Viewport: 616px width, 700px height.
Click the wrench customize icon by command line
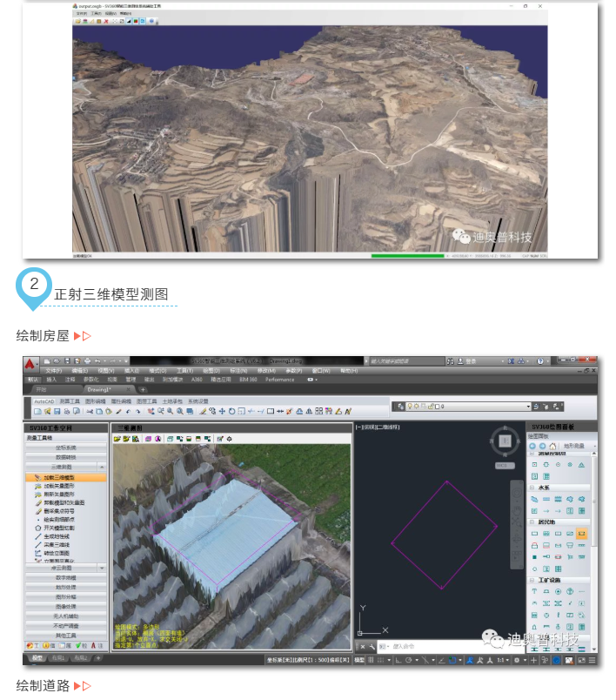tap(372, 647)
